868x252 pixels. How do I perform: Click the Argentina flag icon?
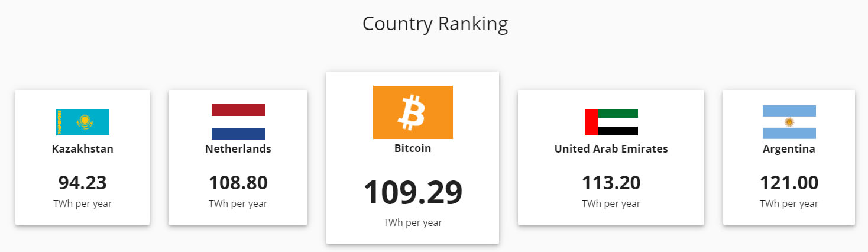coord(789,122)
